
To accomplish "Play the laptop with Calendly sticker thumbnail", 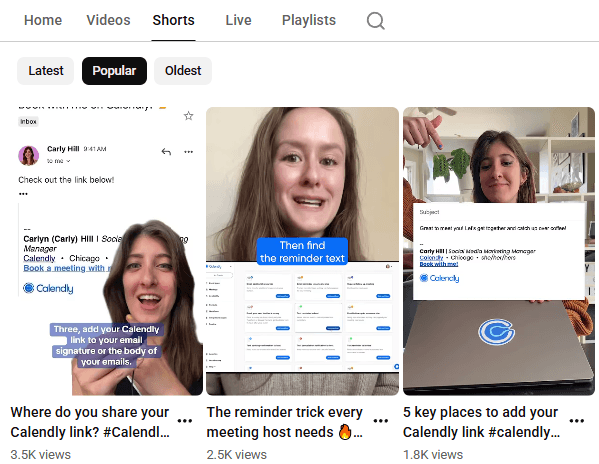I will click(499, 251).
